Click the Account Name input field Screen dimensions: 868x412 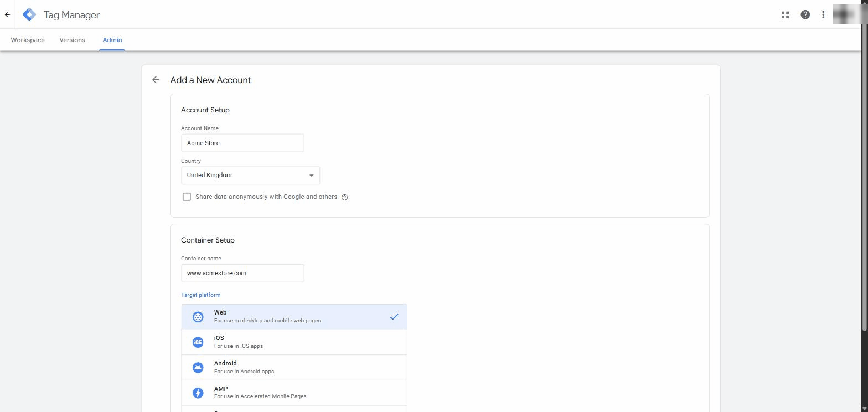tap(242, 143)
